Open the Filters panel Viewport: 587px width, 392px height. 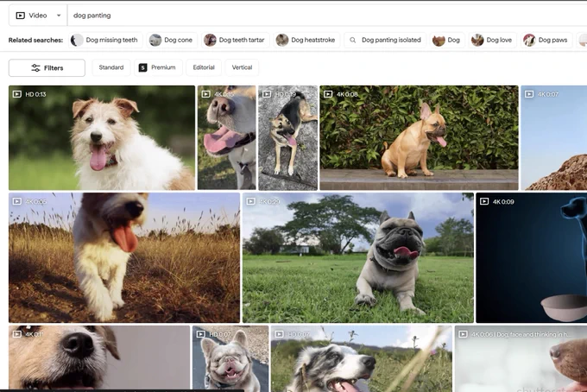click(x=47, y=67)
